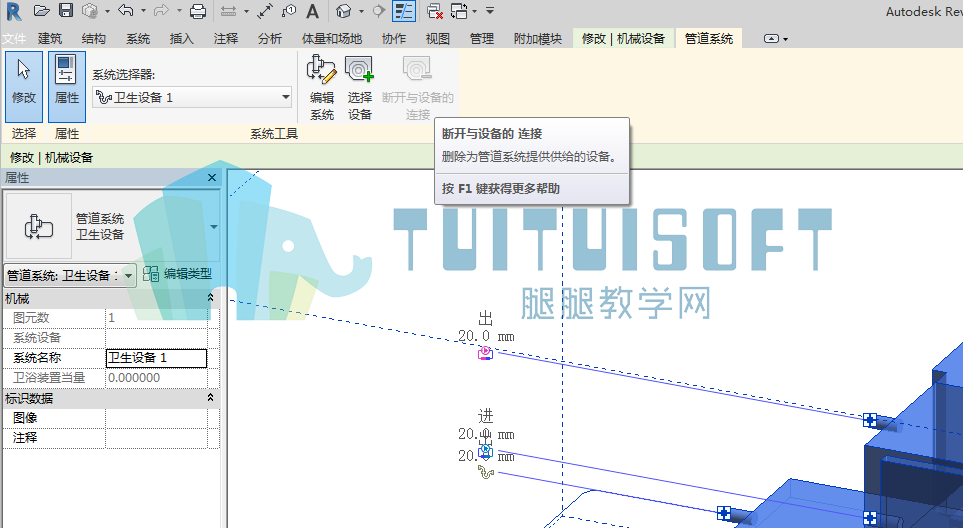Open the Switch Windows dropdown arrow
Viewport: 963px width, 528px height.
[x=474, y=11]
